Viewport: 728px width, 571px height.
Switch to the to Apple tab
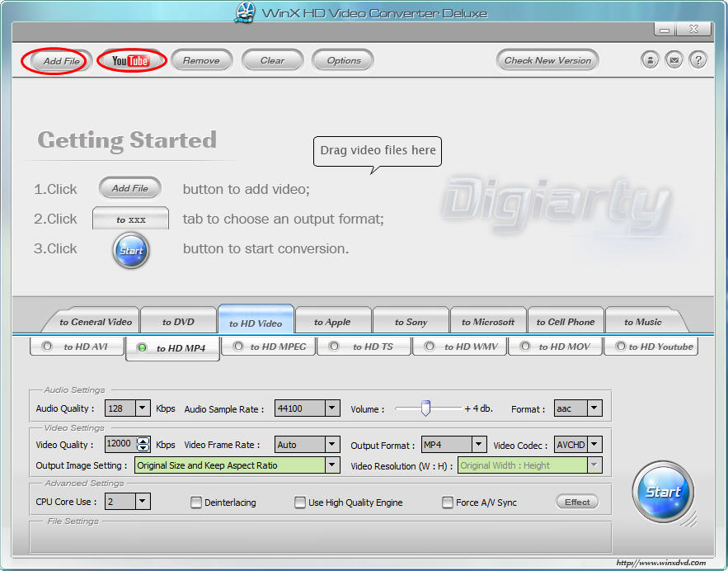(x=332, y=322)
